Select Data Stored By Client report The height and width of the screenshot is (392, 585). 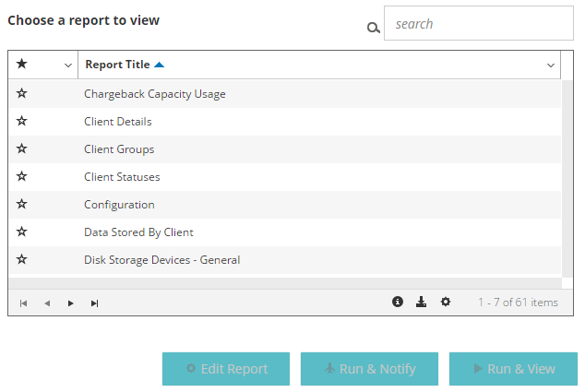tap(138, 232)
